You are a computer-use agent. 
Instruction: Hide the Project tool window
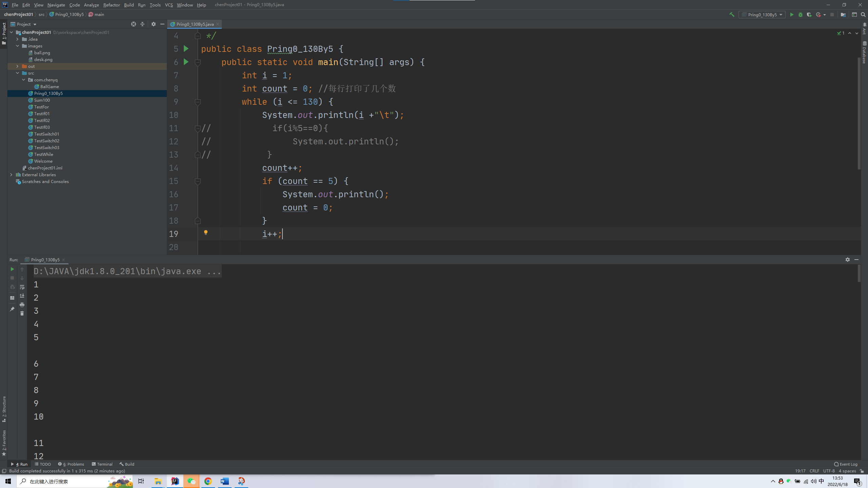coord(162,24)
